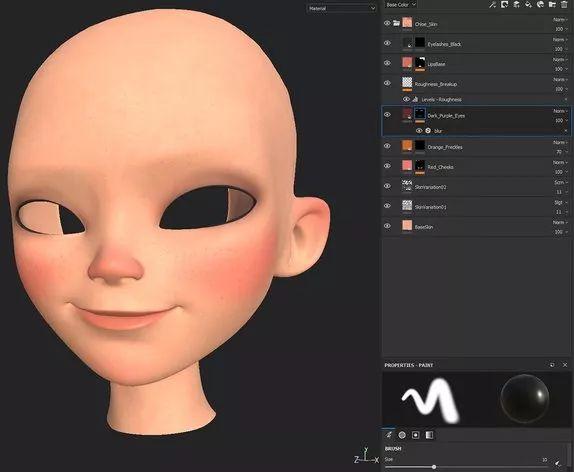Select the stencil properties tab icon
574x472 pixels.
(415, 435)
